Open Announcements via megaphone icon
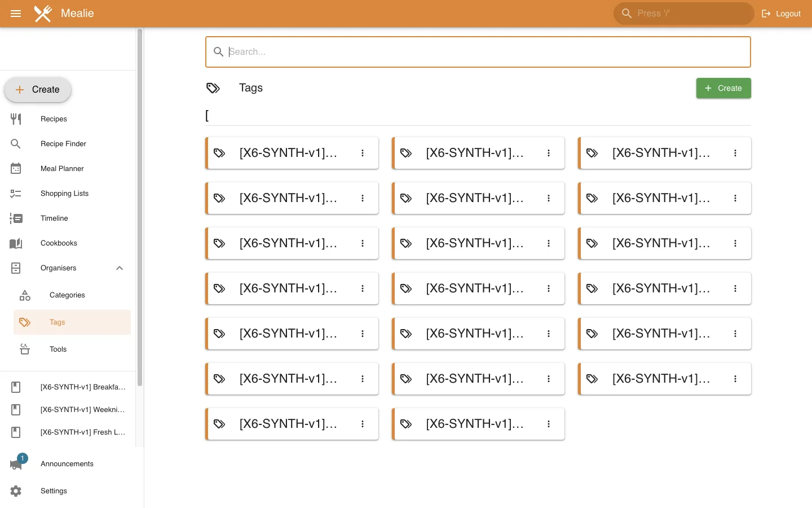812x508 pixels. 16,464
